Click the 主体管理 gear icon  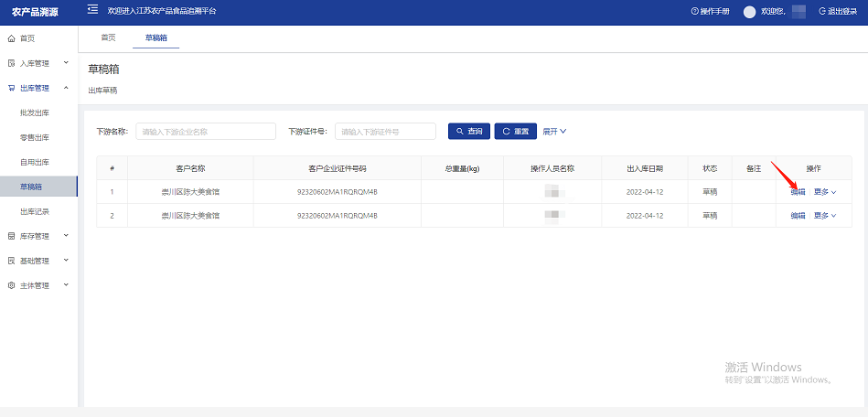[x=11, y=285]
